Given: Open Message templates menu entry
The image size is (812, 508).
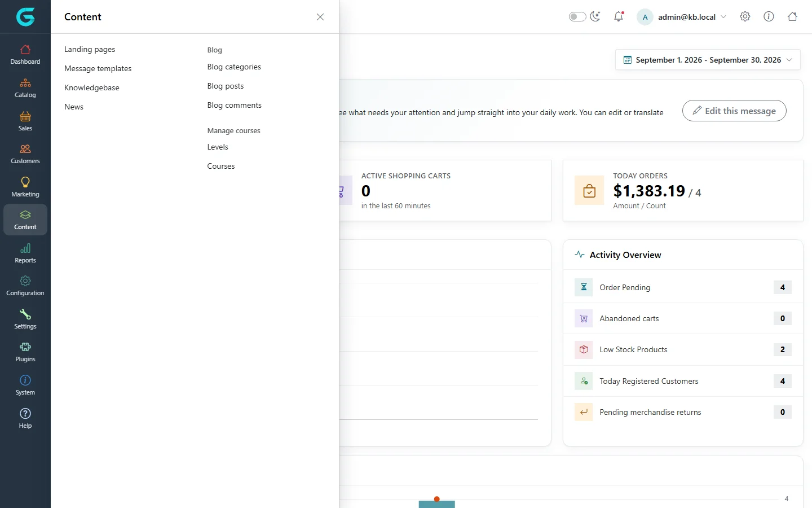Looking at the screenshot, I should click(98, 68).
